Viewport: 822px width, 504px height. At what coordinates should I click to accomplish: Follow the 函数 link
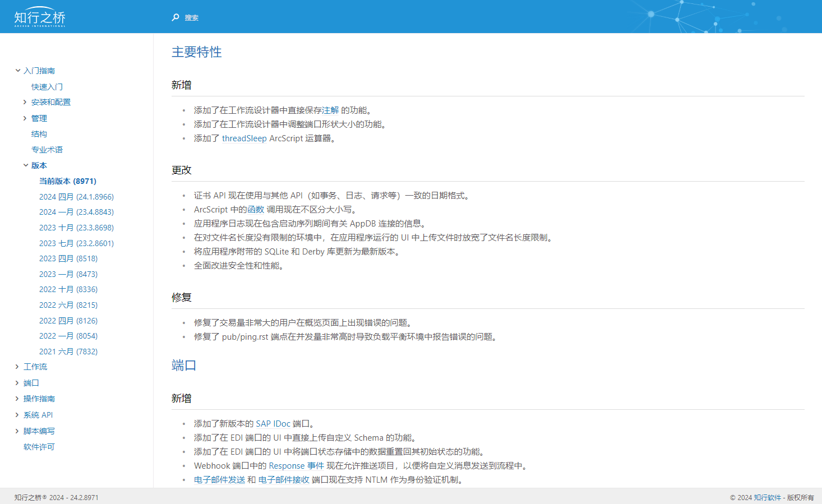pyautogui.click(x=256, y=210)
